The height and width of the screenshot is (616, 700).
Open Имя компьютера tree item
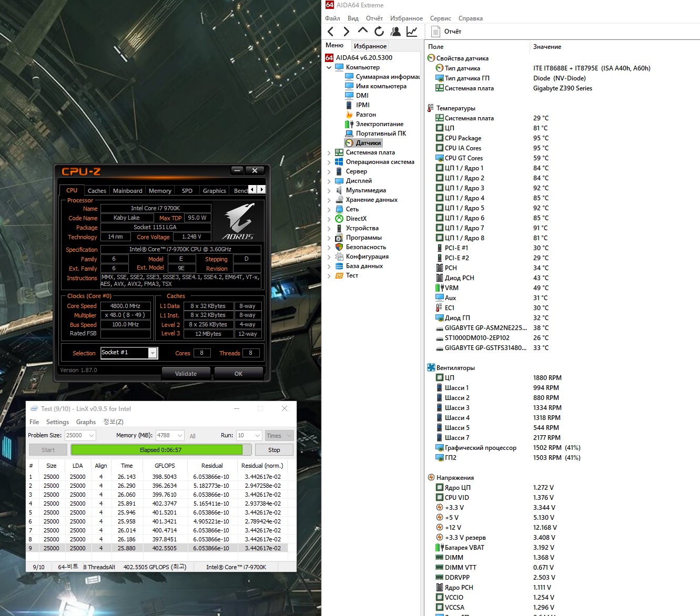(376, 86)
